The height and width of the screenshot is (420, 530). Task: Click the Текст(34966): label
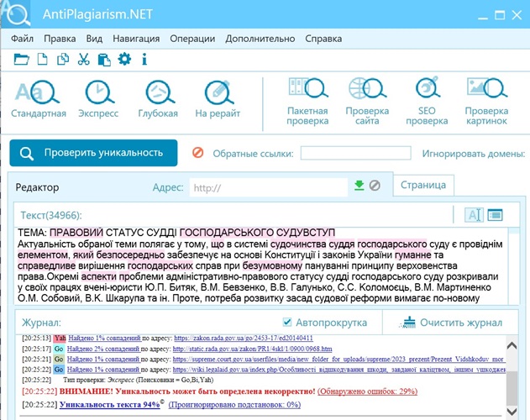point(51,215)
